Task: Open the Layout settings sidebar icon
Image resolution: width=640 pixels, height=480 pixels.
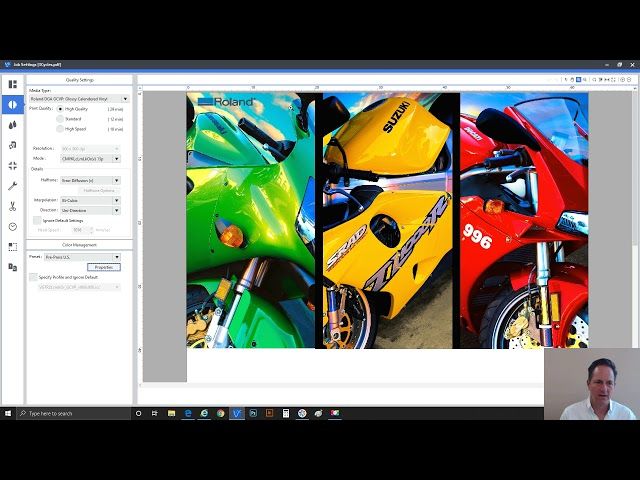Action: [12, 84]
